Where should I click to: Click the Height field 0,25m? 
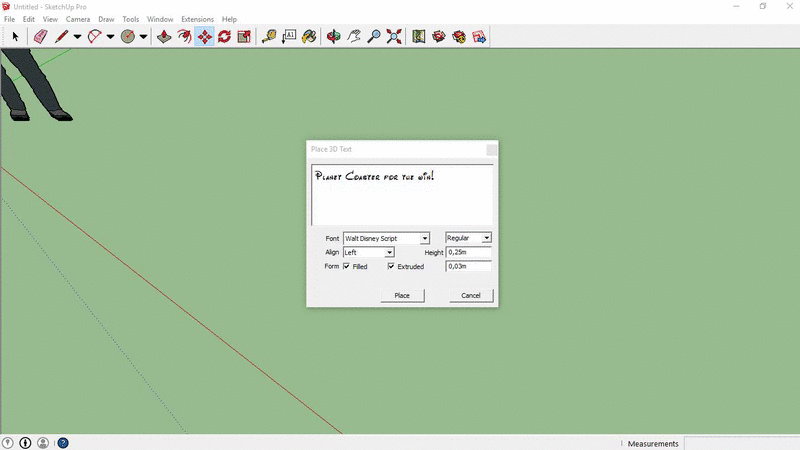pos(468,252)
